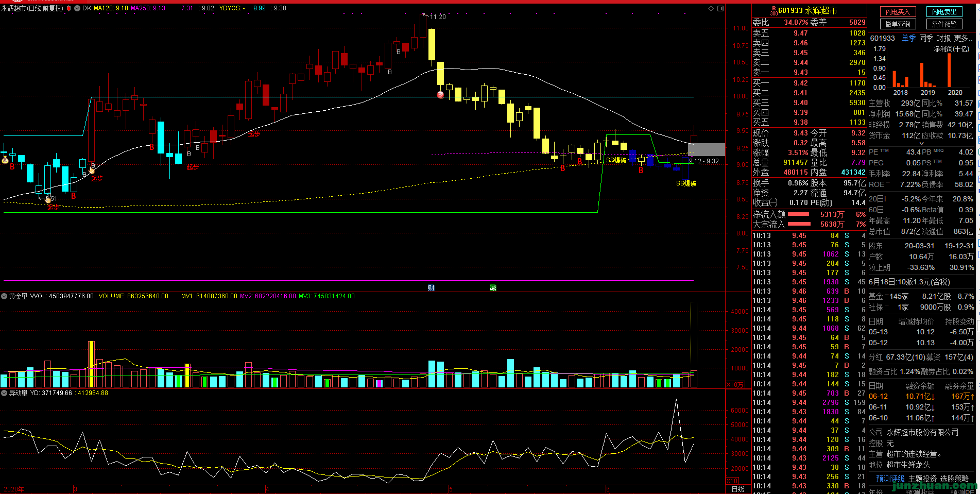Click the MA250: 9.13 indicator label
The height and width of the screenshot is (494, 980).
click(148, 8)
